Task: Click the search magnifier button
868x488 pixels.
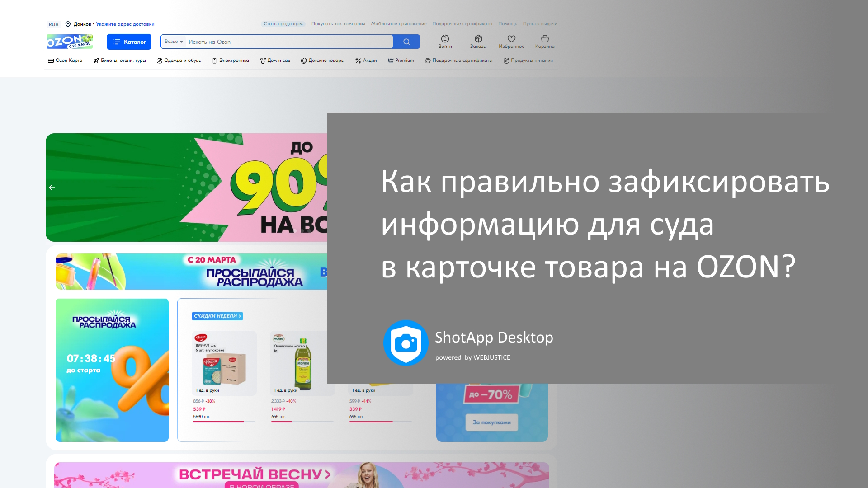Action: pyautogui.click(x=406, y=42)
